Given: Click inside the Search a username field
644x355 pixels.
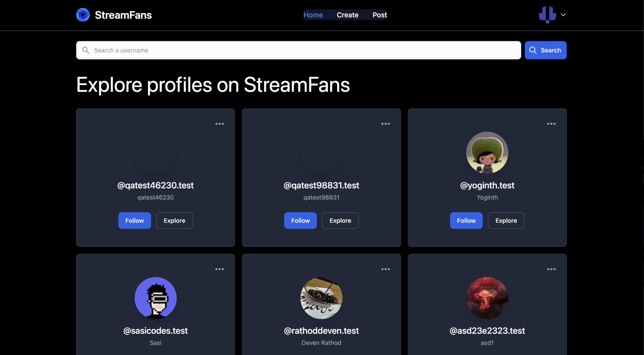Looking at the screenshot, I should click(298, 50).
